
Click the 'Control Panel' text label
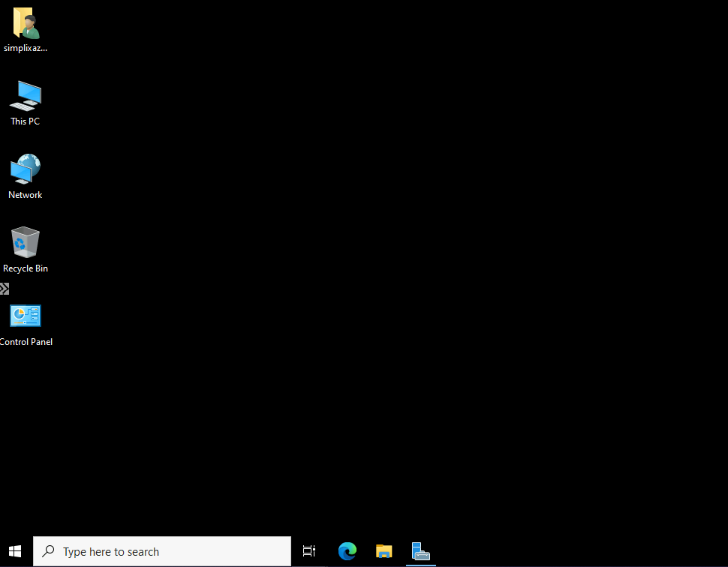click(x=26, y=342)
